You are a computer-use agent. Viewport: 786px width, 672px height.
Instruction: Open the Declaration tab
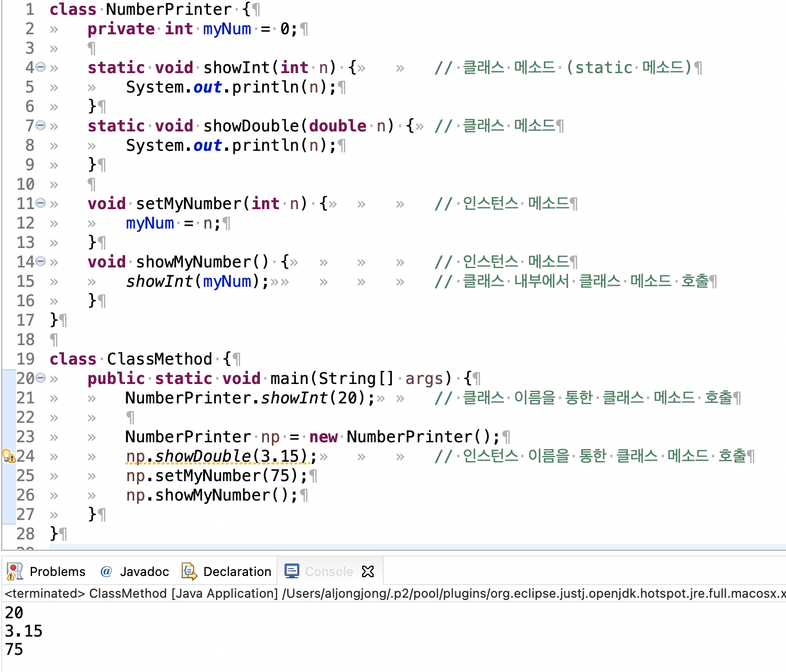(x=226, y=571)
